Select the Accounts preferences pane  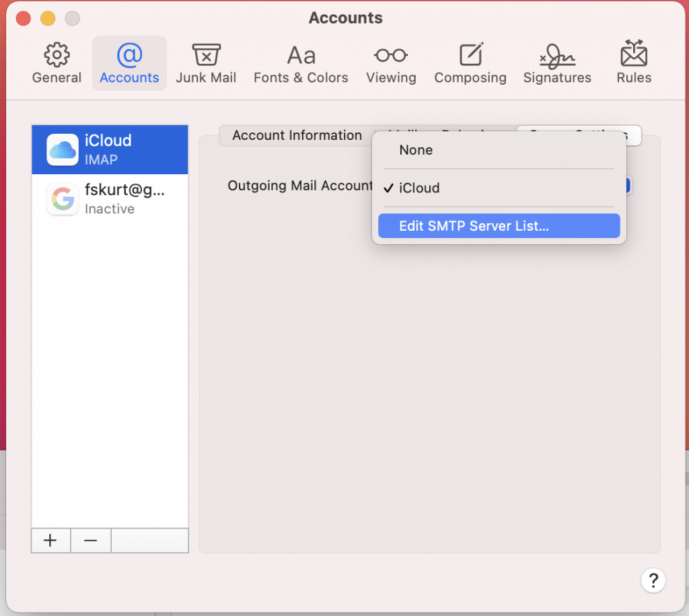[129, 63]
